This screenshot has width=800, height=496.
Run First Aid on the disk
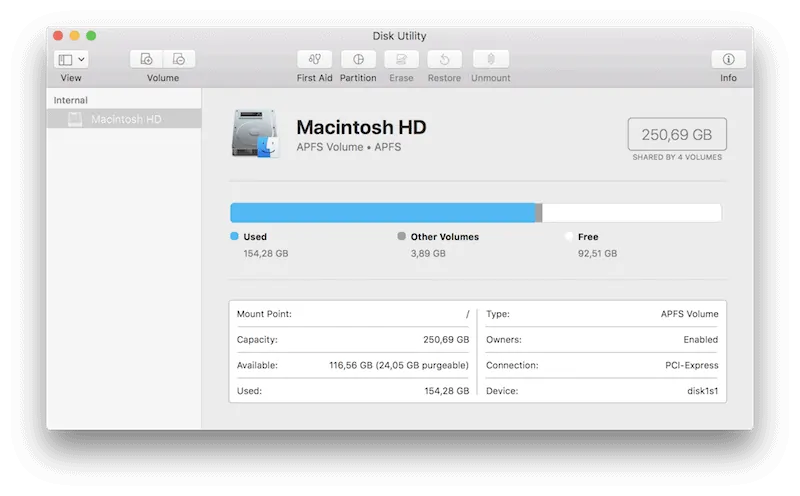314,60
